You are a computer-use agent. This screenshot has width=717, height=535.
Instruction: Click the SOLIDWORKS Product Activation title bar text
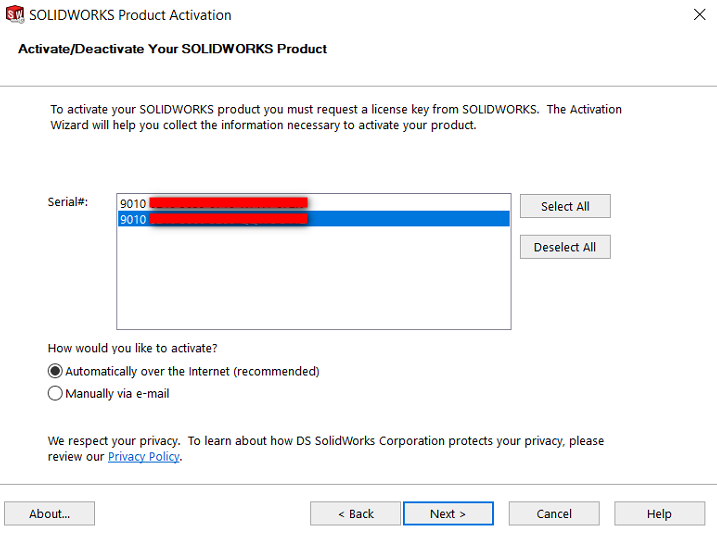130,15
